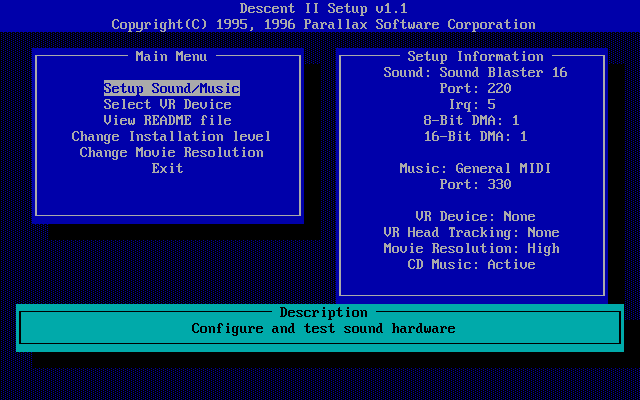Click VR Head Tracking: None line

coord(471,233)
